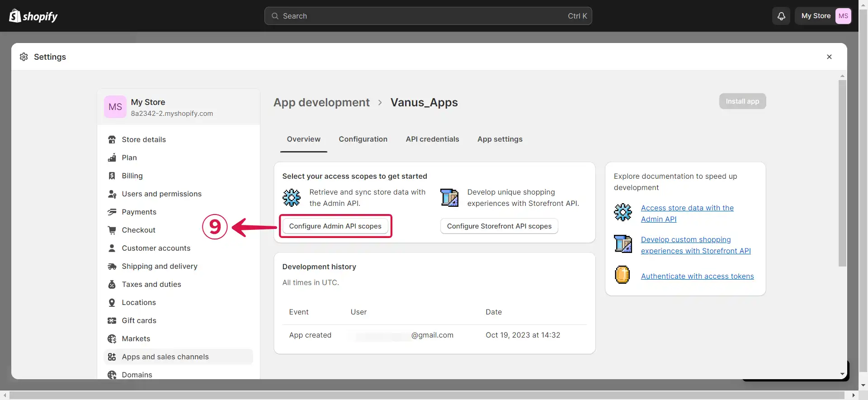Focus the Search field

tap(428, 16)
